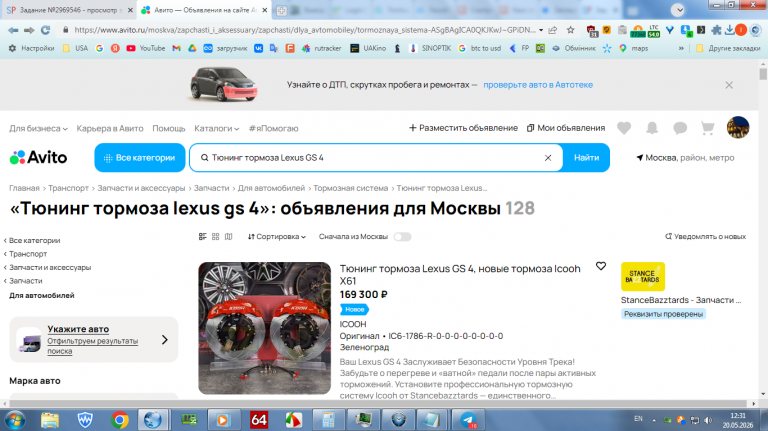Open 'Другие закладки' bookmarks folder
Screen dimensions: 768x431
[728, 48]
